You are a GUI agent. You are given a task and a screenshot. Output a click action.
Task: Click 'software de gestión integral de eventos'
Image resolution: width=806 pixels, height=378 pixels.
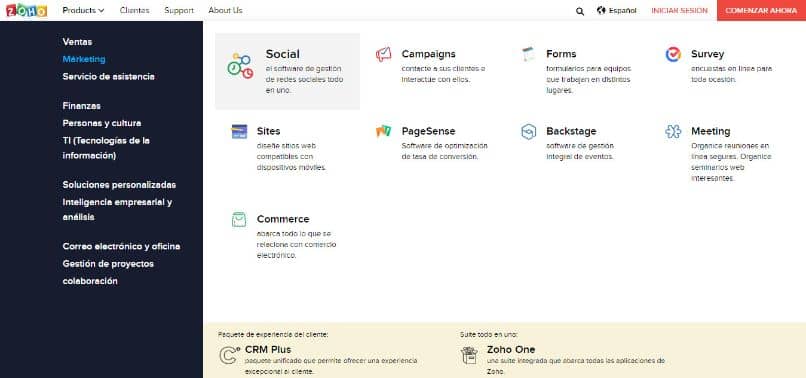click(x=580, y=151)
